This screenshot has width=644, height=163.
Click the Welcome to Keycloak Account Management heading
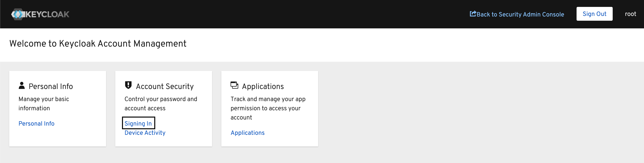(x=98, y=44)
